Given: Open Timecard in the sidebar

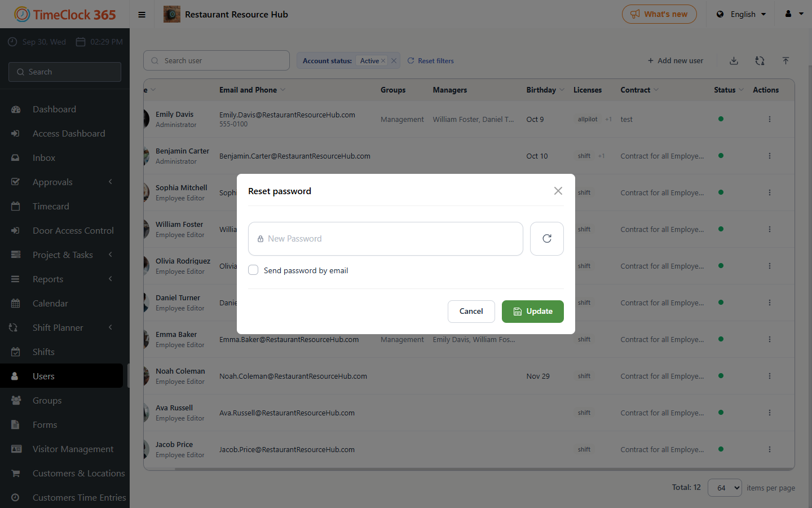Looking at the screenshot, I should click(51, 206).
